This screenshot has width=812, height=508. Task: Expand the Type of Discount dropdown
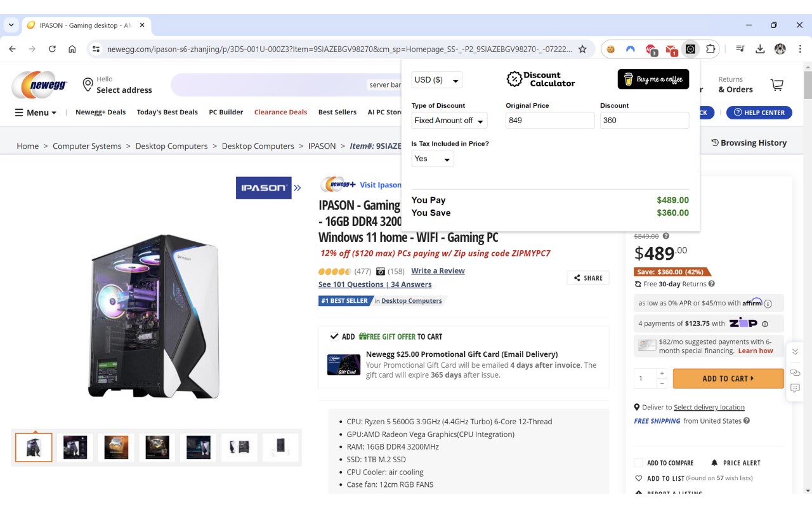pos(449,121)
